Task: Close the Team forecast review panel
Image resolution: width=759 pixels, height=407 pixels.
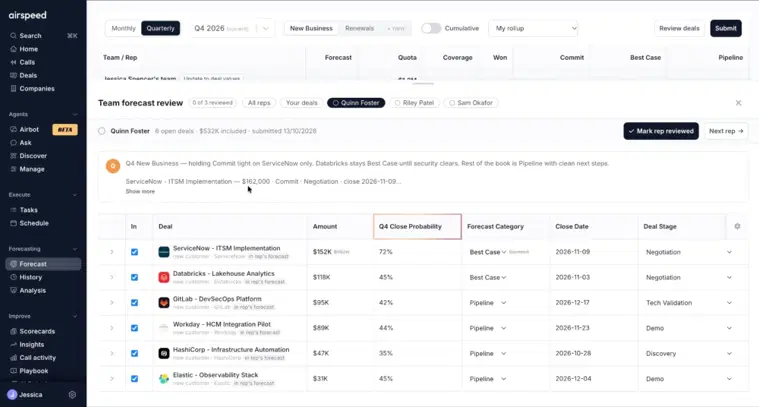Action: pyautogui.click(x=738, y=103)
